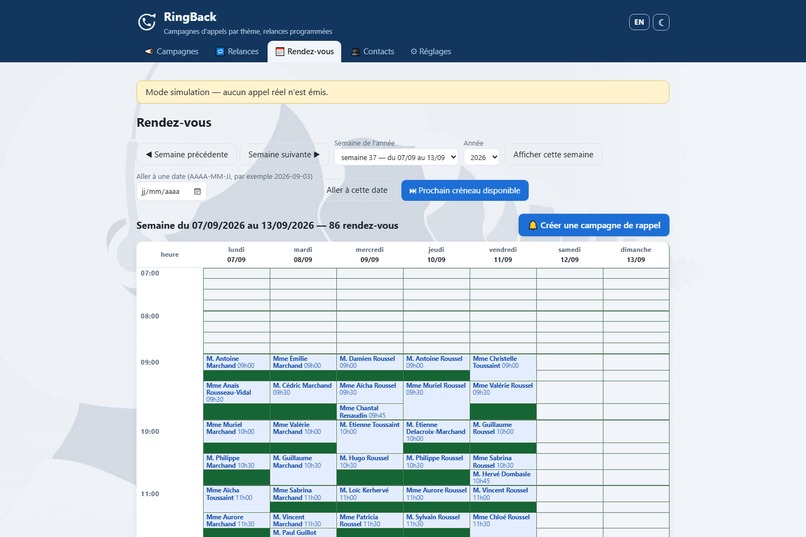This screenshot has height=537, width=806.
Task: Open the Campagnes tab
Action: [171, 51]
